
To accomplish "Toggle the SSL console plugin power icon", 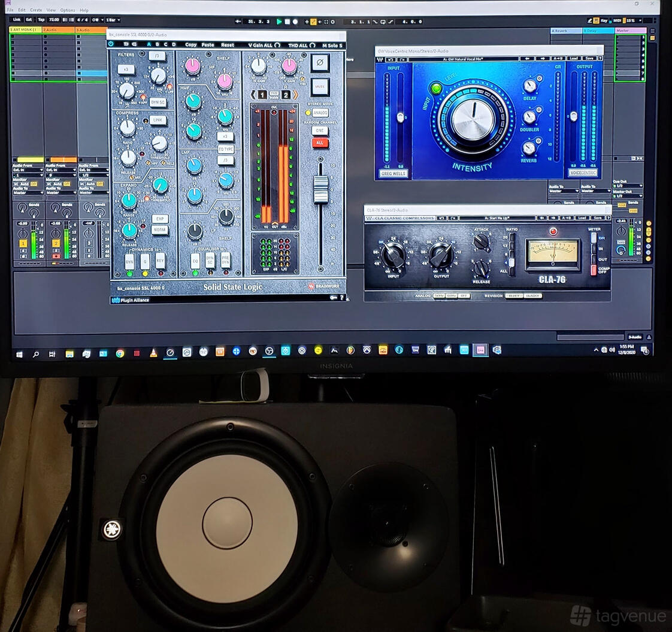I will pos(111,44).
